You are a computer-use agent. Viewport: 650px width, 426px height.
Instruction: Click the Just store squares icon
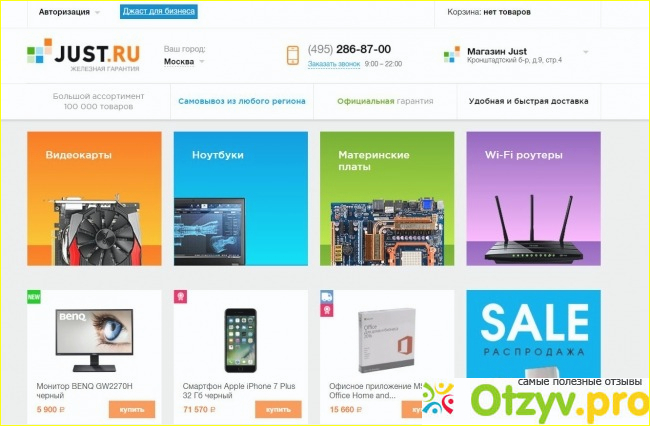(x=451, y=55)
